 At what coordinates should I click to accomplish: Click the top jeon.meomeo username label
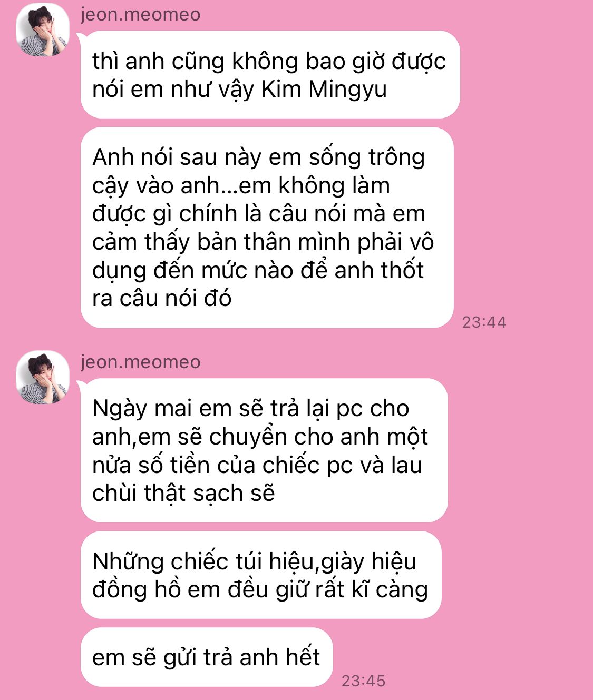[x=140, y=14]
